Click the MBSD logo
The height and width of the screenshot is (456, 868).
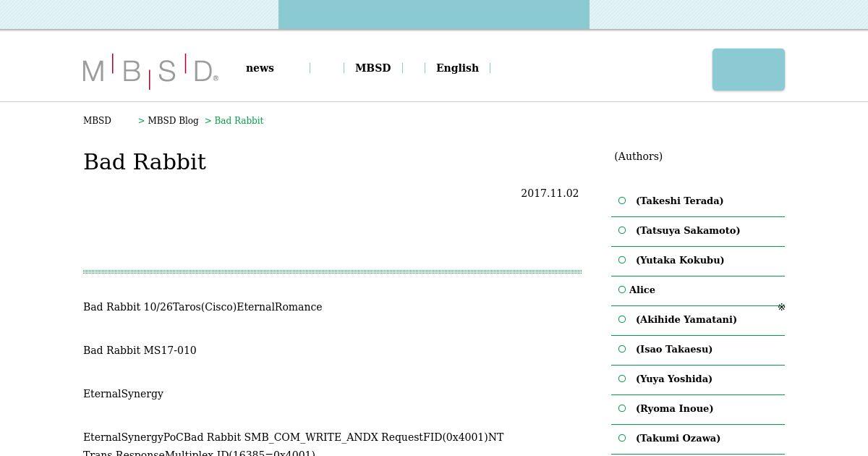click(x=150, y=71)
